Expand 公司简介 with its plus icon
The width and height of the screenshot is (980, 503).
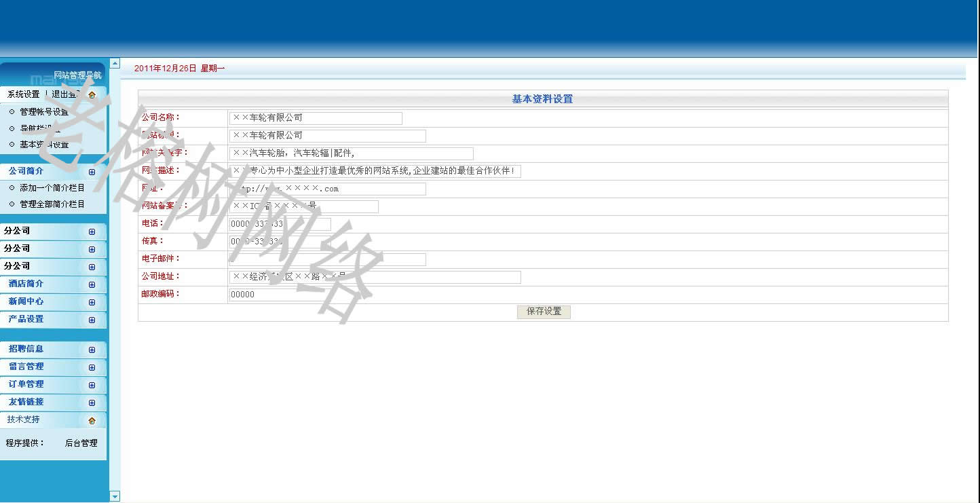tap(92, 172)
